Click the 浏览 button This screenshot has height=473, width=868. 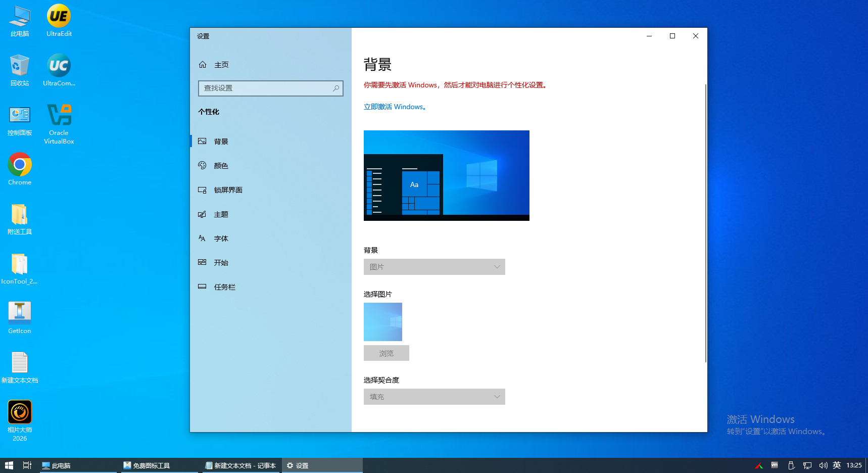tap(386, 353)
